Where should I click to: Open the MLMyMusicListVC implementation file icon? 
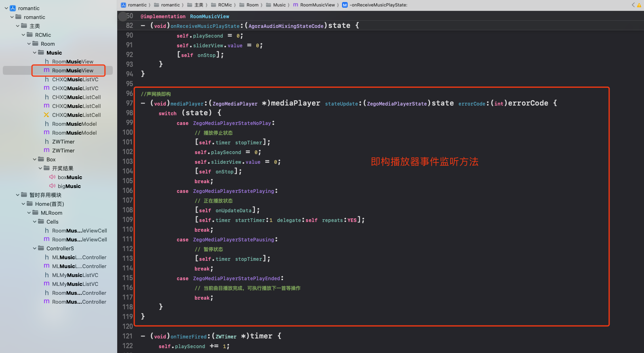coord(47,284)
